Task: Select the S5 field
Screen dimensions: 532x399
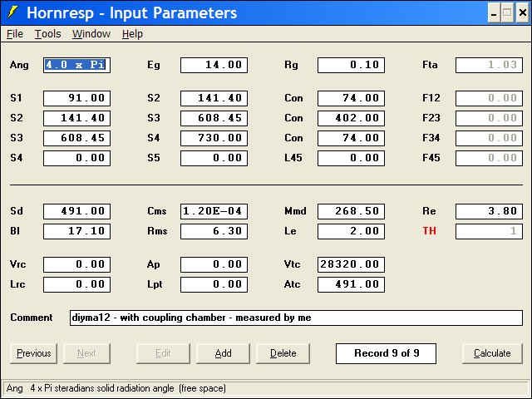Action: coord(214,159)
